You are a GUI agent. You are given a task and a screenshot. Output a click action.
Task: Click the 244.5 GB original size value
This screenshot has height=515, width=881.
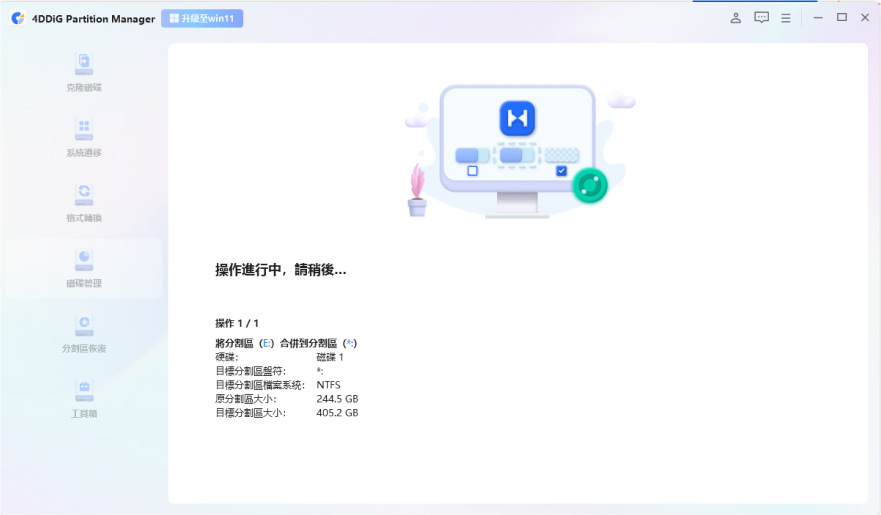(x=337, y=399)
